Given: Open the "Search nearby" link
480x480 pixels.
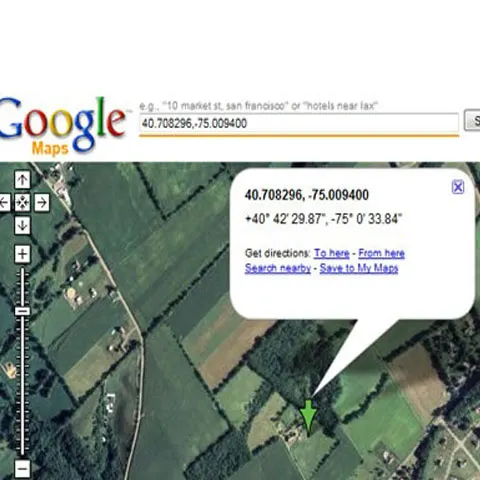Looking at the screenshot, I should click(278, 268).
